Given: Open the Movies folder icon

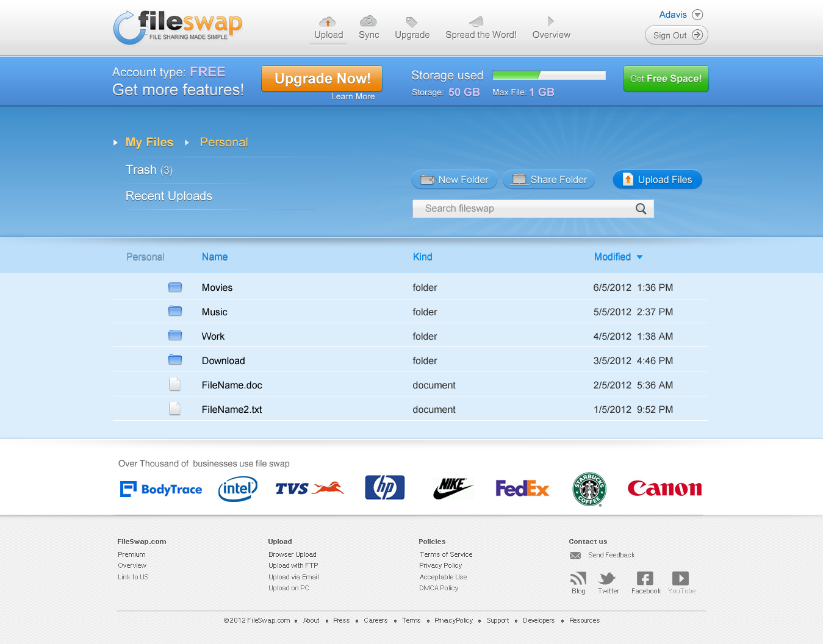Looking at the screenshot, I should (x=175, y=287).
